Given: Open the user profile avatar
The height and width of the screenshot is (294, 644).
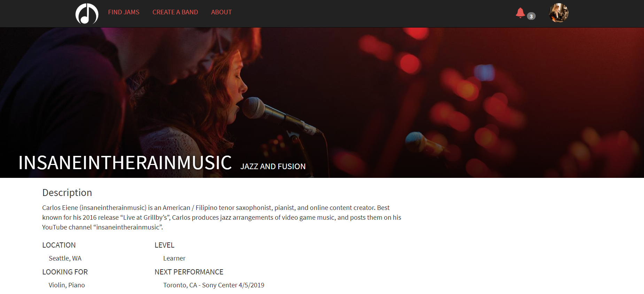Looking at the screenshot, I should pyautogui.click(x=559, y=13).
